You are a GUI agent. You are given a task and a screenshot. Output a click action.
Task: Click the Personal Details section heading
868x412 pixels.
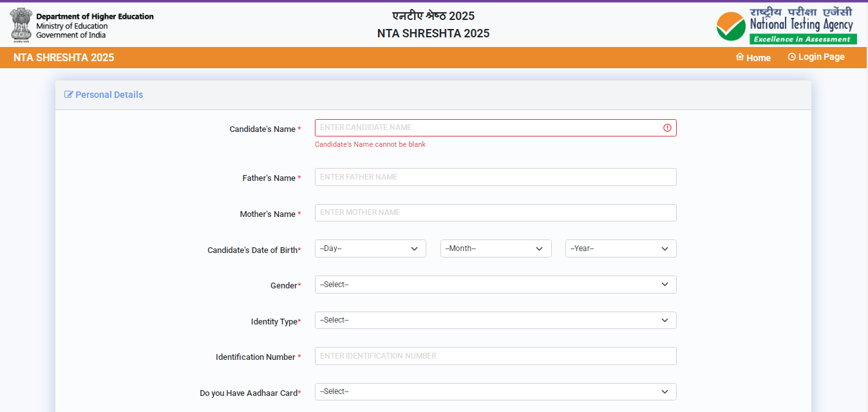pos(109,95)
